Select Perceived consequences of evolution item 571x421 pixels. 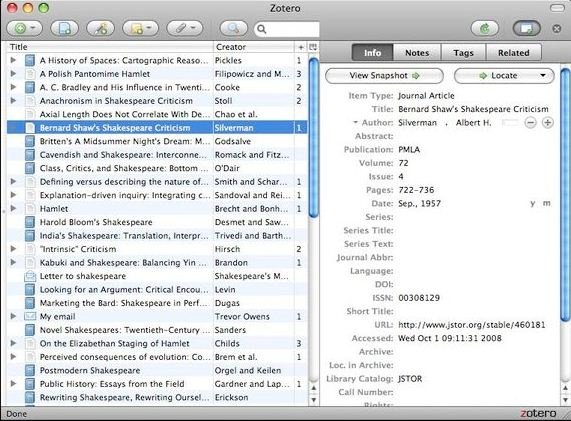click(x=157, y=357)
